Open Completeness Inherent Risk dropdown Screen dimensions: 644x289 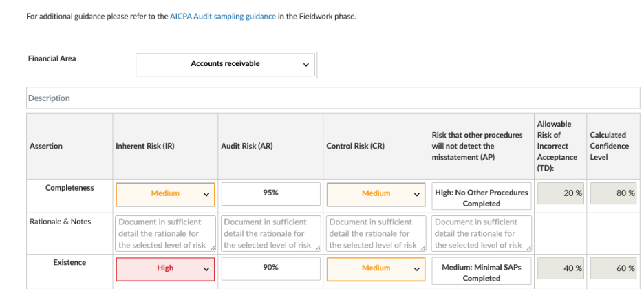click(x=166, y=194)
